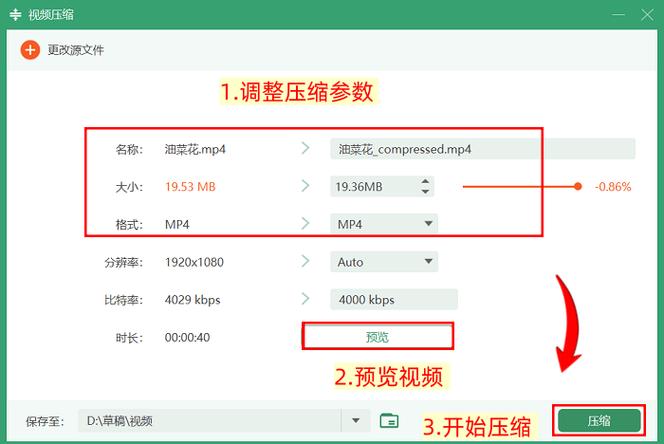
Task: Open the MP4 output format dropdown
Action: pyautogui.click(x=384, y=224)
